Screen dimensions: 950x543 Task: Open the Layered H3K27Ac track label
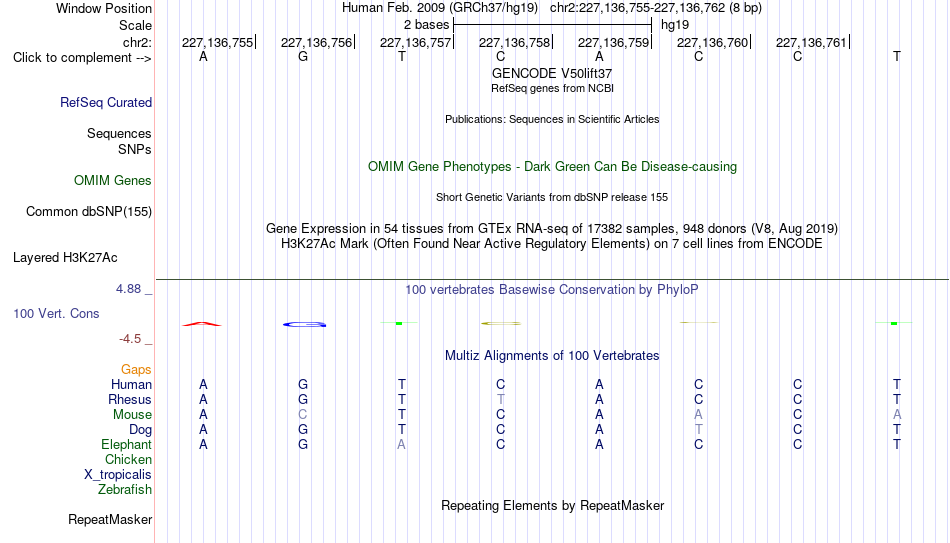point(65,258)
